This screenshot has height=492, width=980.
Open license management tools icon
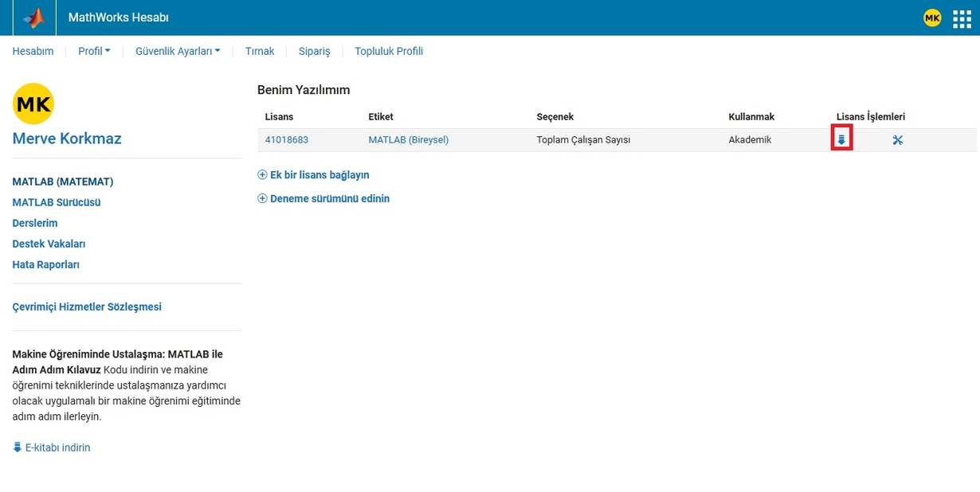pyautogui.click(x=898, y=140)
